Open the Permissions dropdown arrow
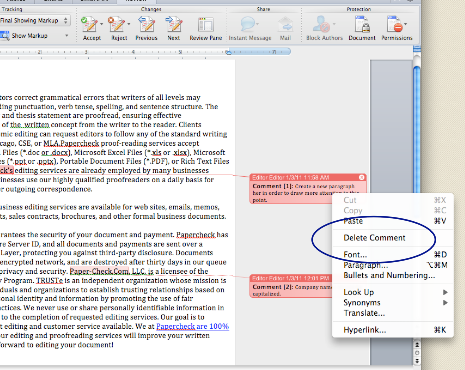 (x=405, y=24)
